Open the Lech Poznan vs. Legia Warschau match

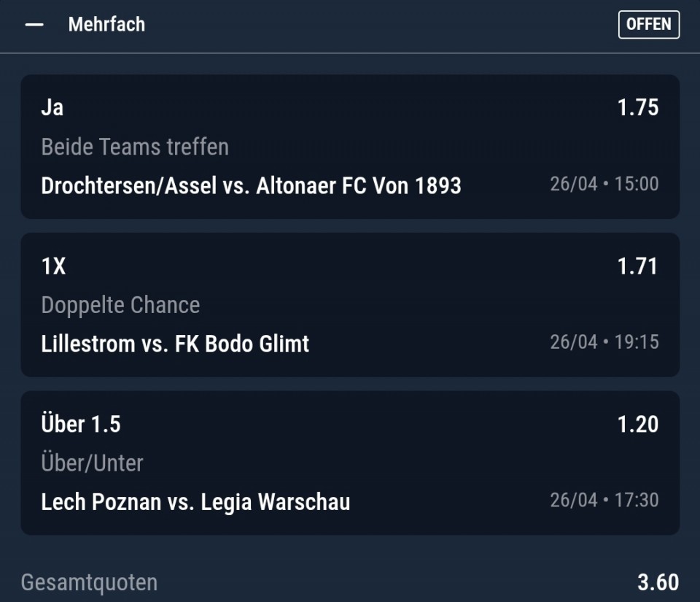pyautogui.click(x=195, y=502)
